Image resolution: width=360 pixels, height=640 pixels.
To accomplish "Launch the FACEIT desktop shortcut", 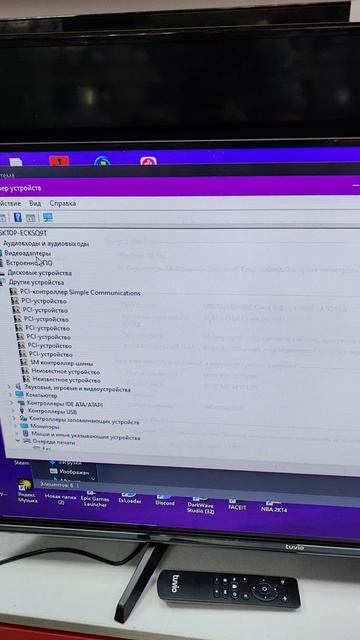I will [237, 504].
